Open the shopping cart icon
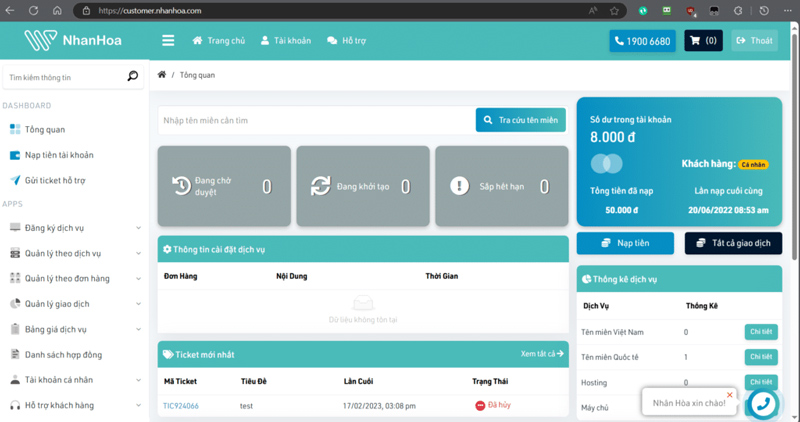The height and width of the screenshot is (422, 800). click(x=703, y=41)
